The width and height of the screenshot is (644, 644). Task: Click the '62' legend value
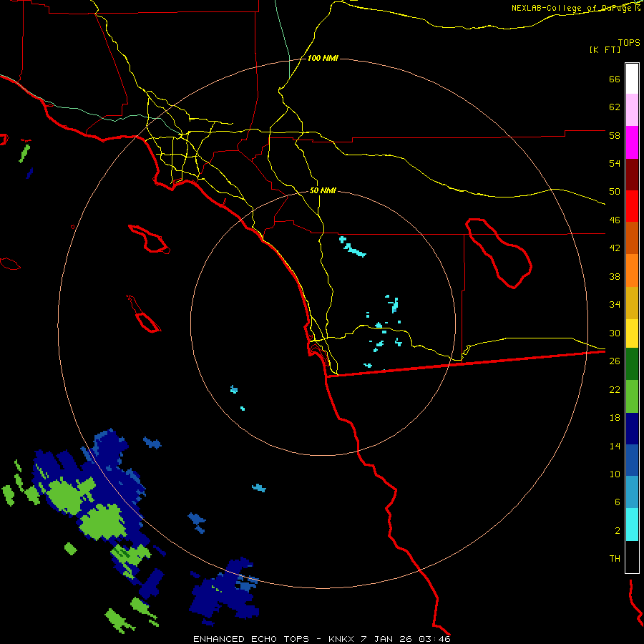point(615,107)
